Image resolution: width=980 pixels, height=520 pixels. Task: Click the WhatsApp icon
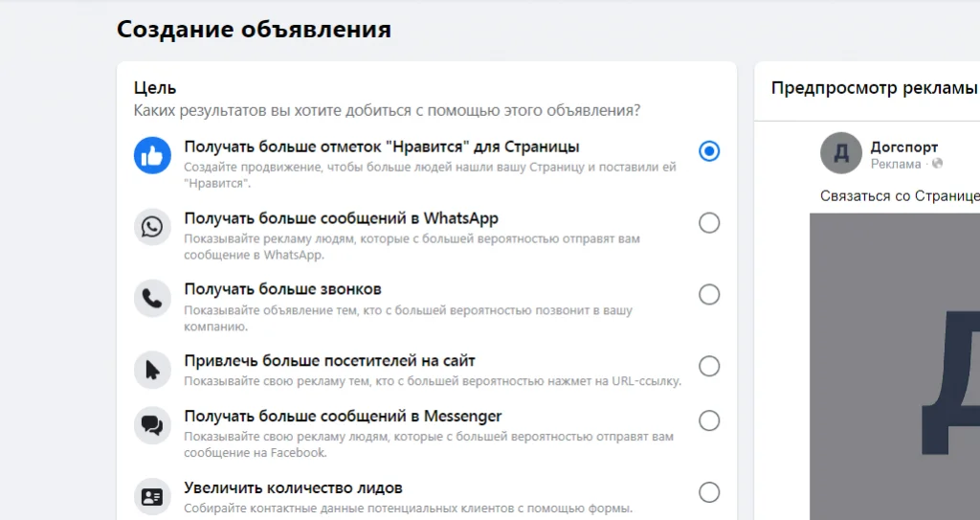152,227
